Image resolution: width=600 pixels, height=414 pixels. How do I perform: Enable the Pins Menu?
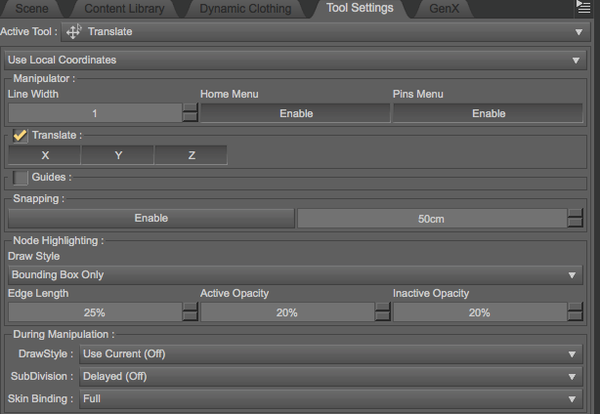[x=488, y=113]
